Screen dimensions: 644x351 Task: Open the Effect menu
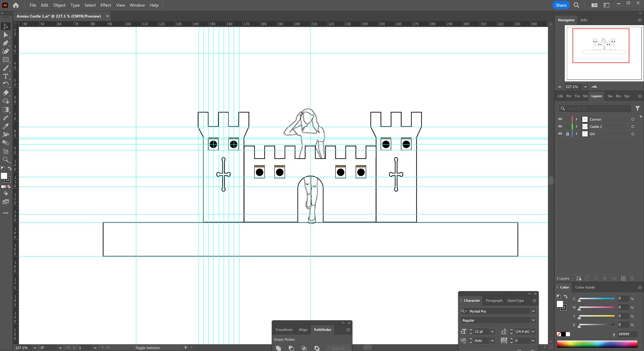click(x=105, y=5)
